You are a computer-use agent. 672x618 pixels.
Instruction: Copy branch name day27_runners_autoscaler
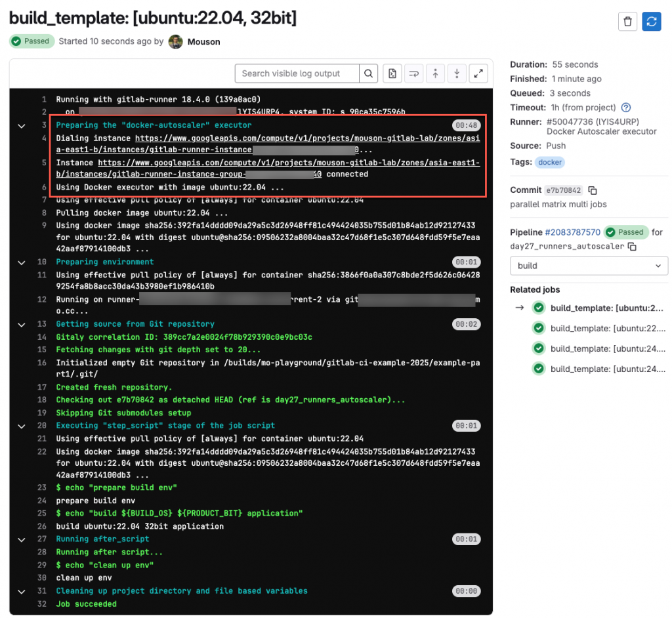pyautogui.click(x=632, y=247)
